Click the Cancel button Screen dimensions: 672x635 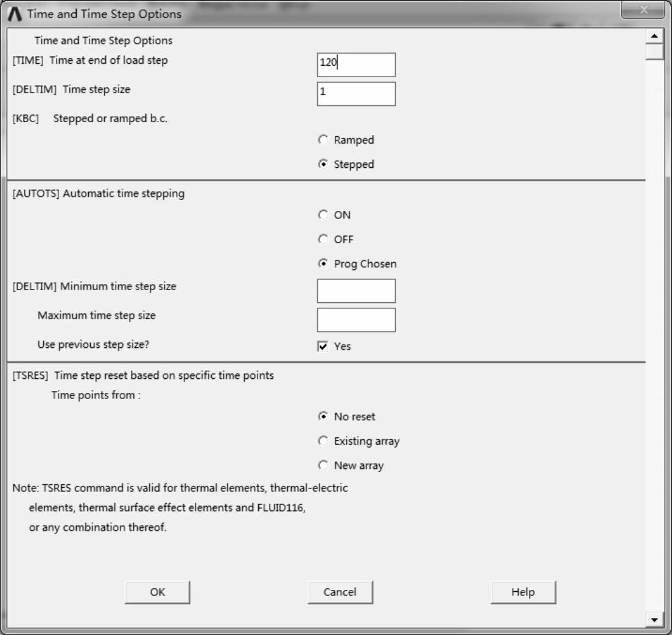340,592
